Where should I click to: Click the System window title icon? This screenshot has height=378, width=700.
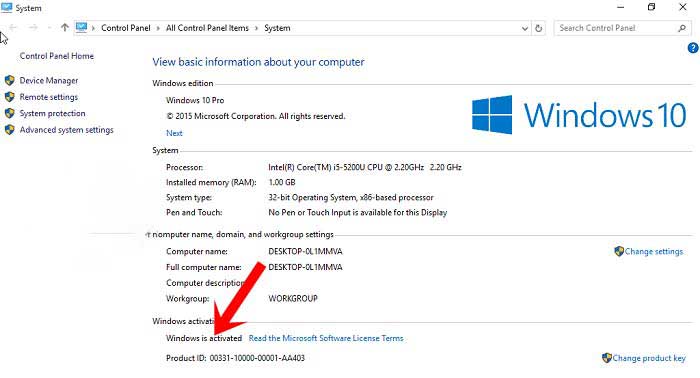pyautogui.click(x=7, y=8)
